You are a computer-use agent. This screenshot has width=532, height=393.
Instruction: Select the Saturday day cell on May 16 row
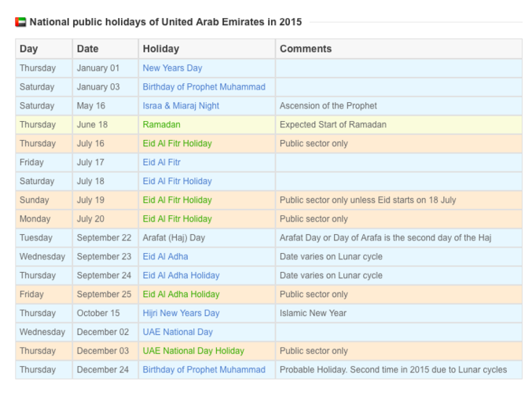pyautogui.click(x=44, y=106)
